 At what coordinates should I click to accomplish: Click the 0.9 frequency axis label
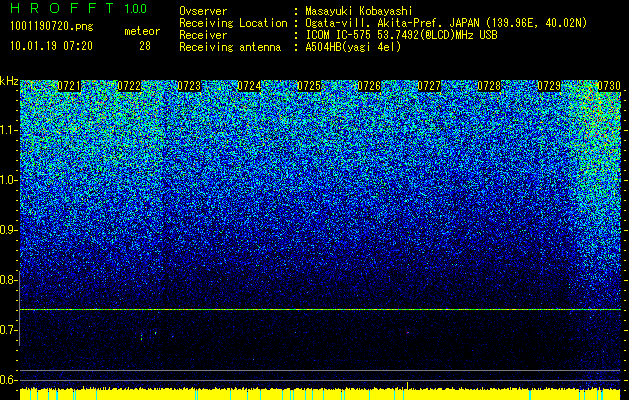[8, 230]
